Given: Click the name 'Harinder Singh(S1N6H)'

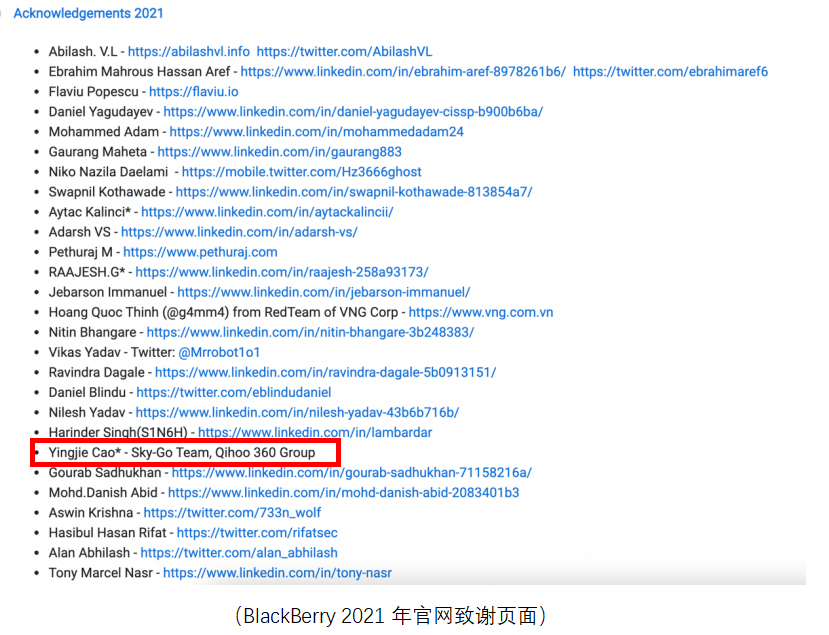Looking at the screenshot, I should point(118,432).
